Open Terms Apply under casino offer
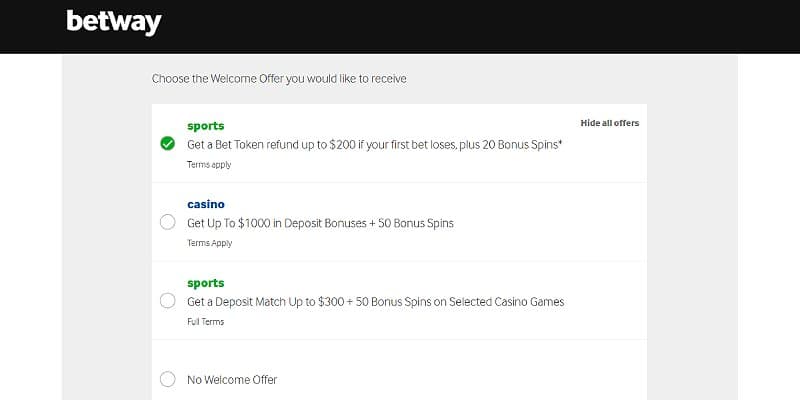800x400 pixels. pos(209,243)
